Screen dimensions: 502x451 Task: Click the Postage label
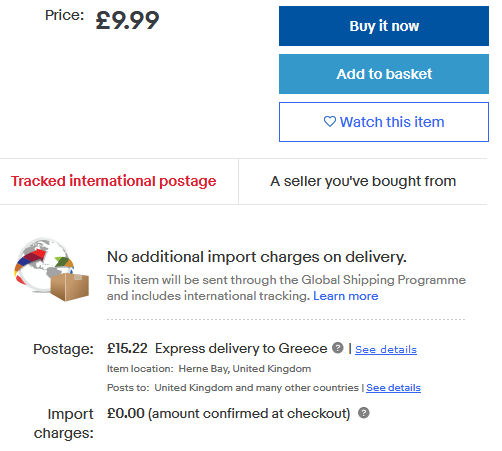point(63,349)
